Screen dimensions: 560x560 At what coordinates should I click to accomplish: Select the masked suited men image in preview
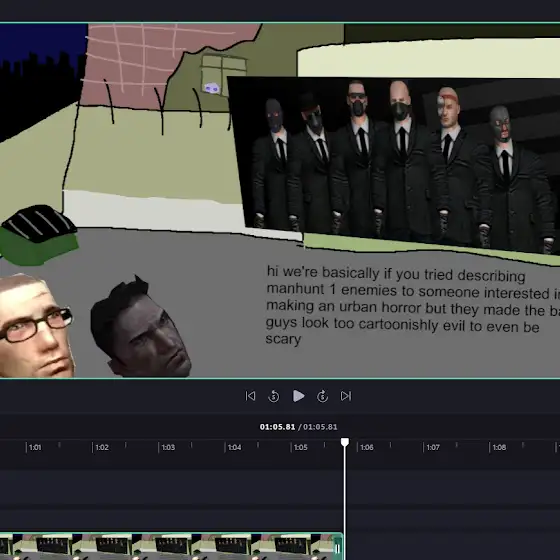pos(397,165)
